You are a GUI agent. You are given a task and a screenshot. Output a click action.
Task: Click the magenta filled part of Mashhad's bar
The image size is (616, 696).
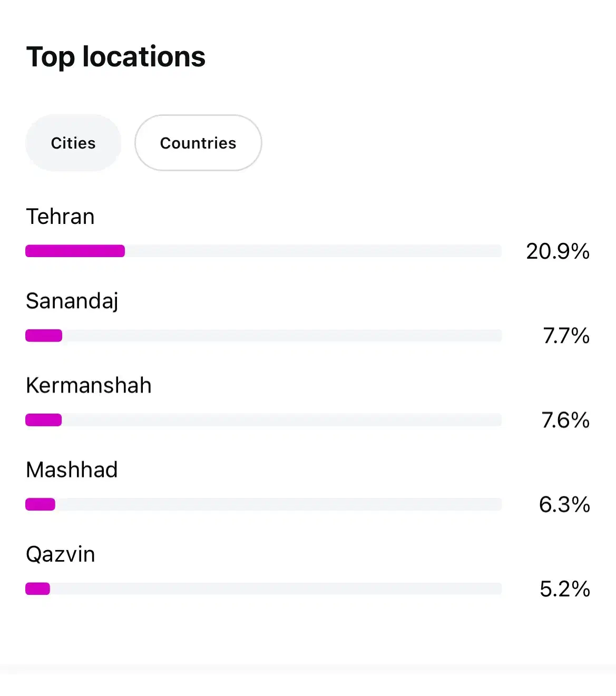pyautogui.click(x=41, y=504)
